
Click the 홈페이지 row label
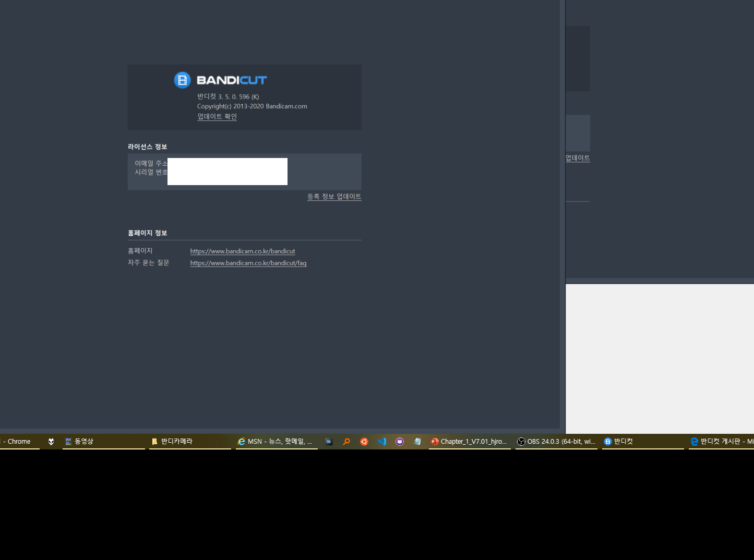[140, 251]
